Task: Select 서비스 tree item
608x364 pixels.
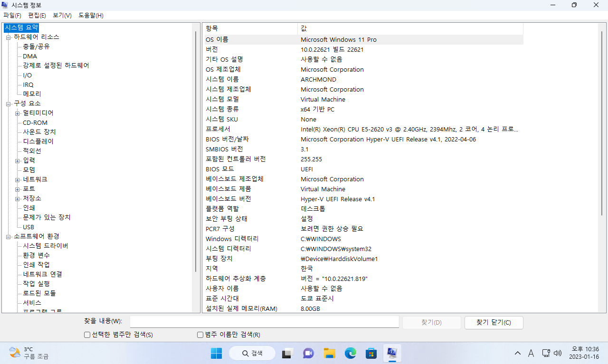Action: click(32, 303)
